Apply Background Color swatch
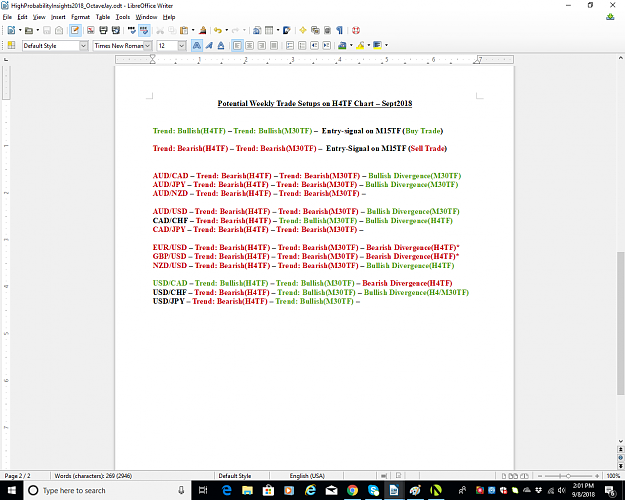 pyautogui.click(x=377, y=45)
